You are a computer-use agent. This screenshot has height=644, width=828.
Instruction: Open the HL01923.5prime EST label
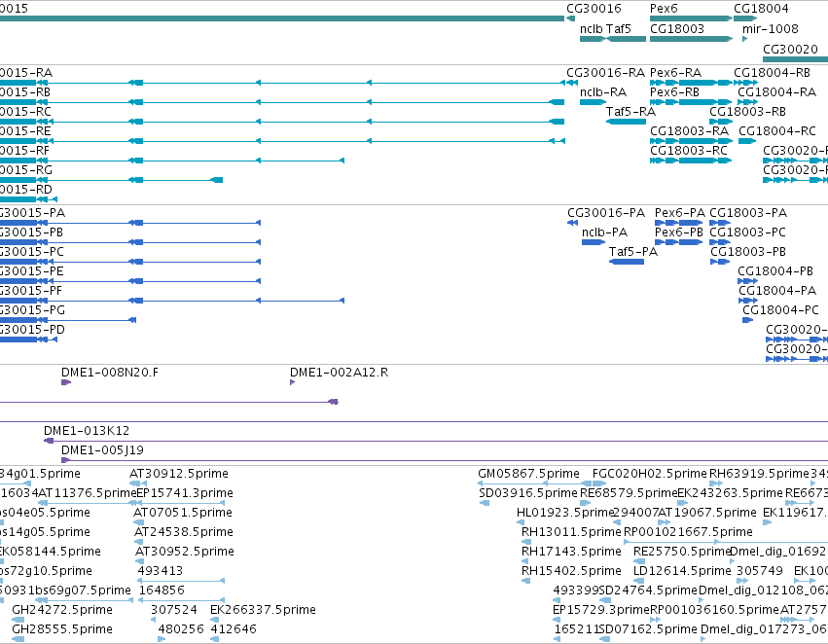coord(565,513)
